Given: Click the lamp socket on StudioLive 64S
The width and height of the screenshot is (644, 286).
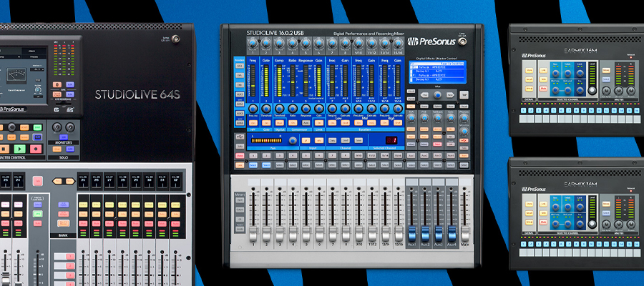Looking at the screenshot, I should (176, 39).
